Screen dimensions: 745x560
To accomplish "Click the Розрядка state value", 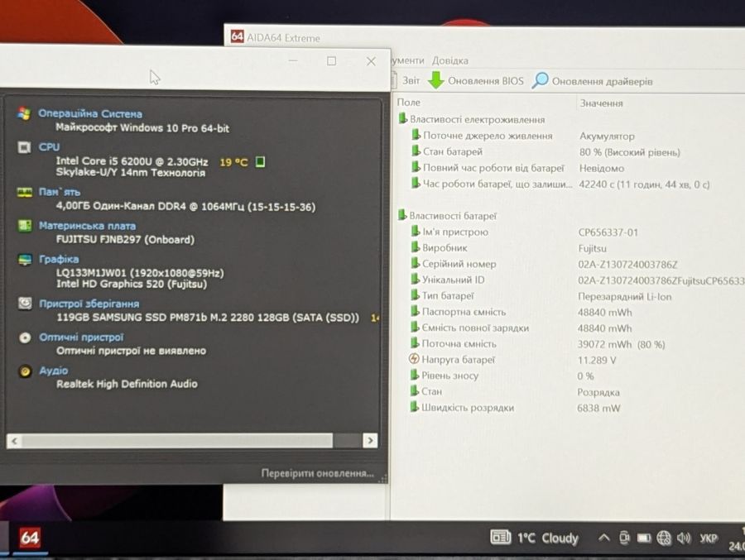I will coord(598,392).
